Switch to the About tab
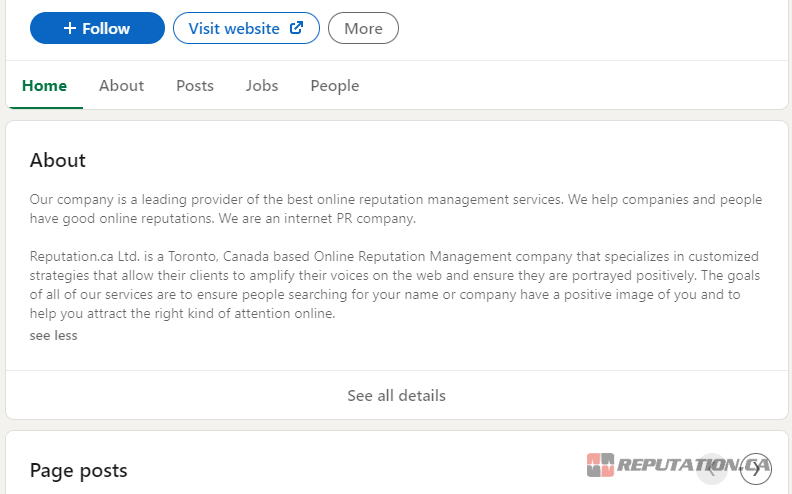The height and width of the screenshot is (494, 792). pos(121,86)
